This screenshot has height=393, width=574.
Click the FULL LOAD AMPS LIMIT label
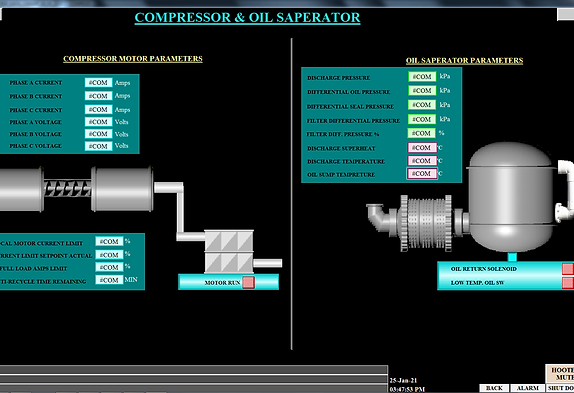pos(34,269)
